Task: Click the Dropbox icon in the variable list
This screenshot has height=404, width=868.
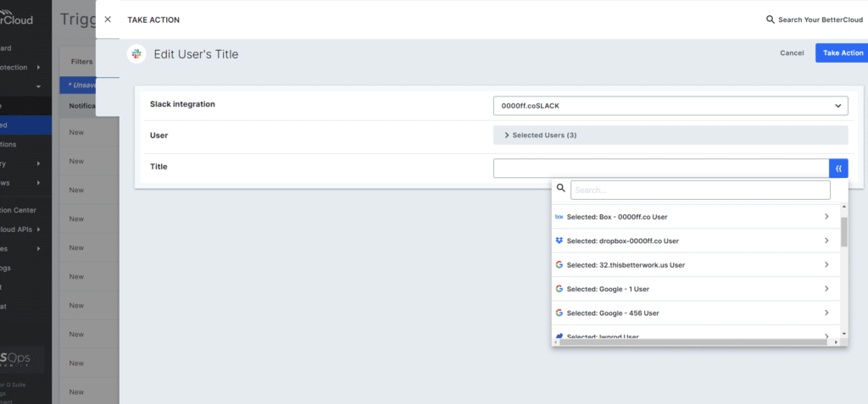Action: coord(559,241)
